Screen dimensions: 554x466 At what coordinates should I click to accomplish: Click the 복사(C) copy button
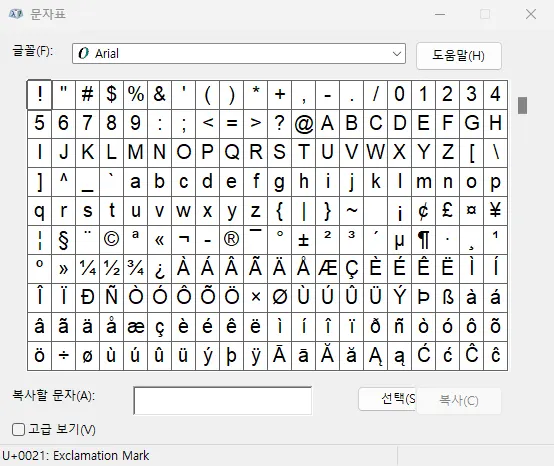tap(459, 401)
